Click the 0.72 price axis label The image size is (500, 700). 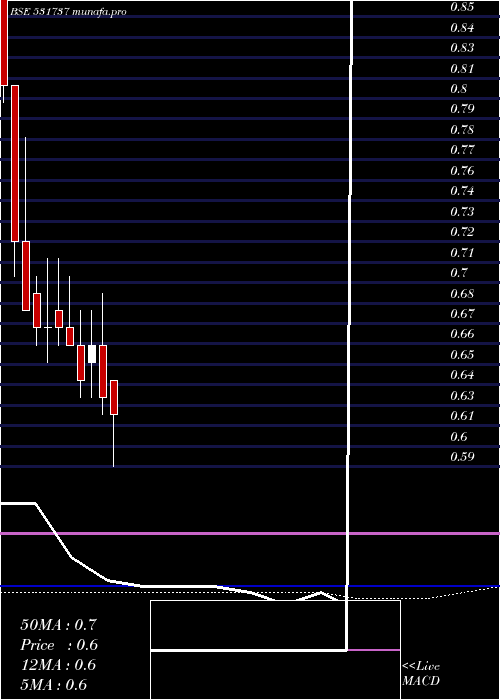[x=462, y=232]
